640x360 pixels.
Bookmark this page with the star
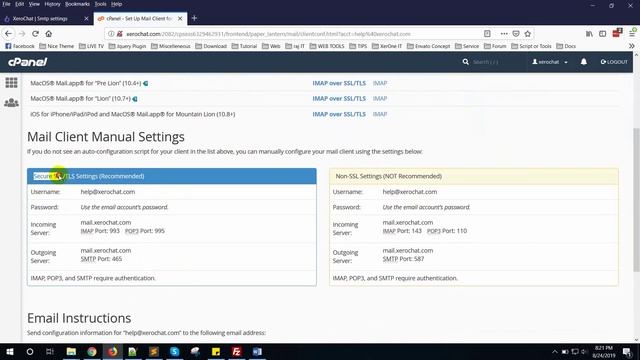[x=528, y=34]
